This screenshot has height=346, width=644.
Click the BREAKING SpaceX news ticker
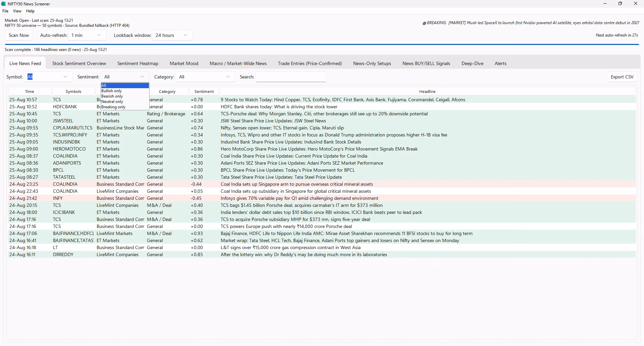tap(531, 23)
